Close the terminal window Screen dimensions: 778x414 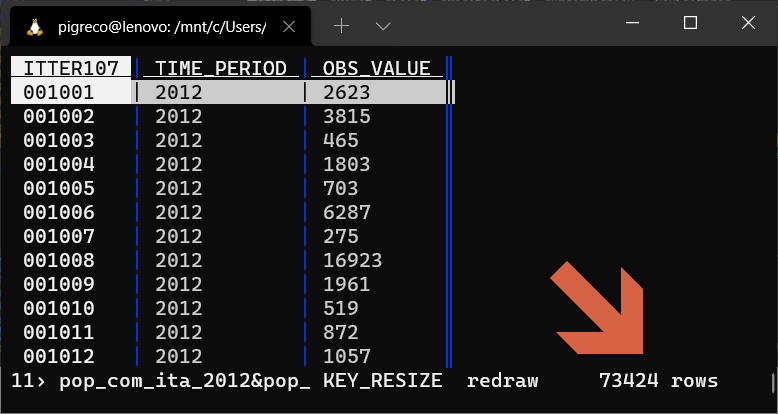point(747,24)
